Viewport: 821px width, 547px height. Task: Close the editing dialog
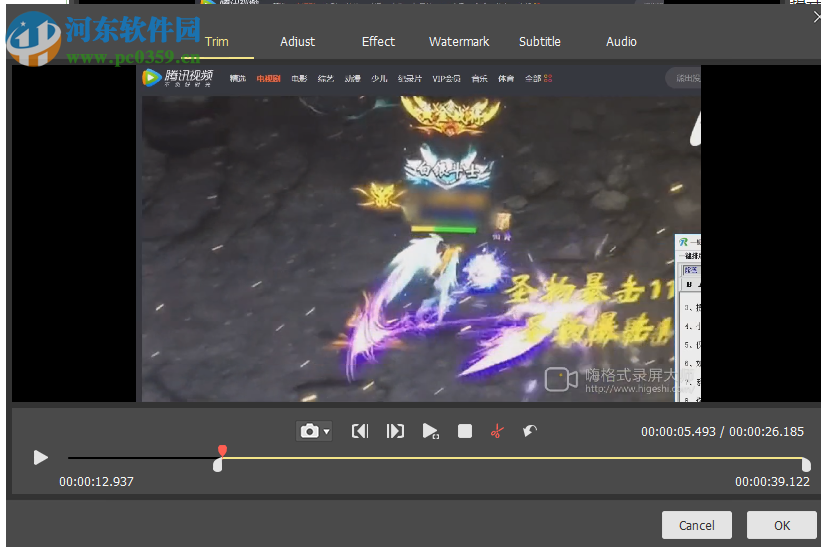(x=816, y=17)
